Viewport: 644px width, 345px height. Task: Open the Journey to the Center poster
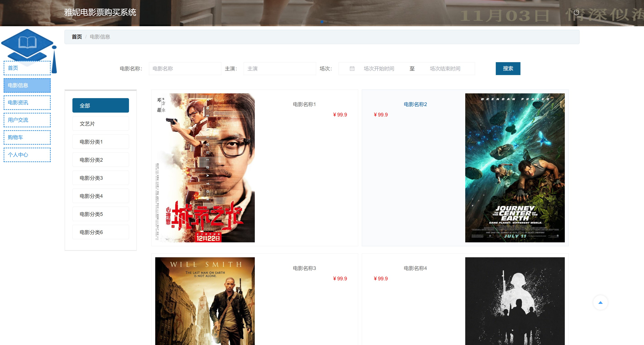point(515,168)
